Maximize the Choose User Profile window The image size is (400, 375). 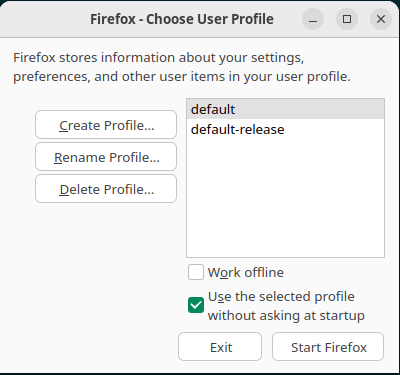coord(347,19)
